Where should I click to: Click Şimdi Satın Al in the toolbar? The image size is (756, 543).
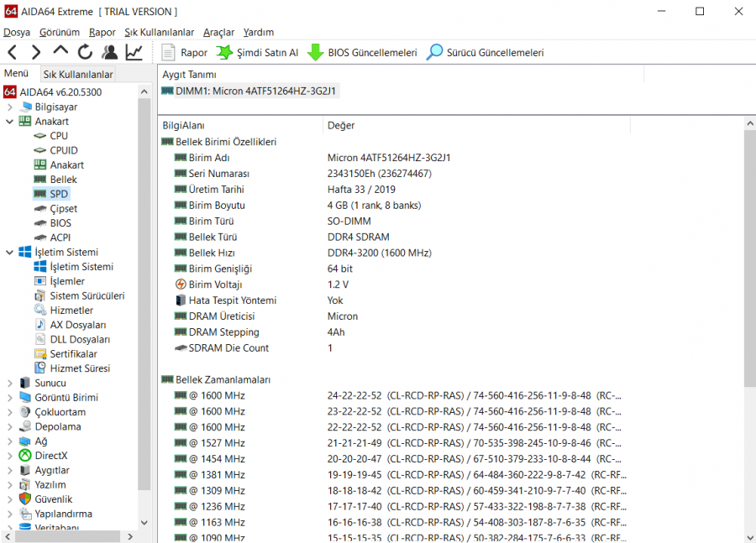point(257,53)
